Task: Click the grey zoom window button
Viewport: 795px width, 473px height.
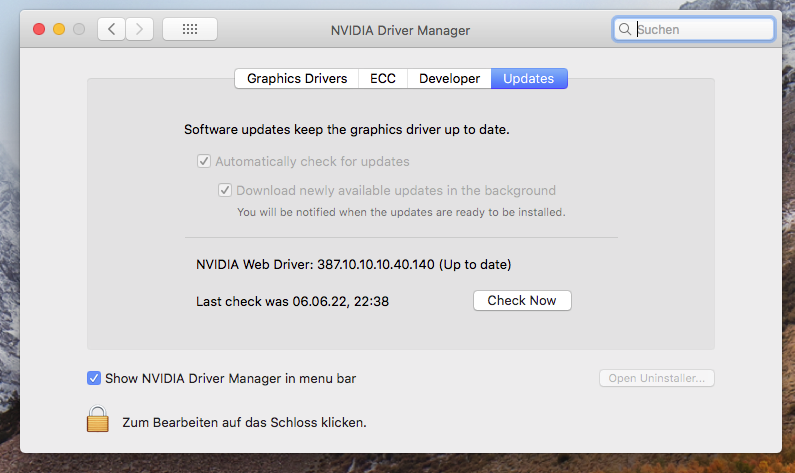Action: [x=79, y=30]
